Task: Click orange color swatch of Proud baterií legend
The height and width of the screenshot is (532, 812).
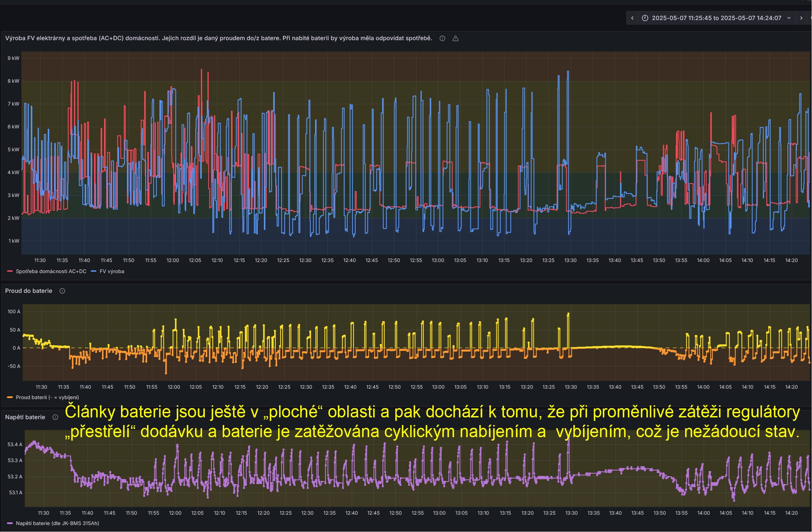Action: (x=10, y=398)
